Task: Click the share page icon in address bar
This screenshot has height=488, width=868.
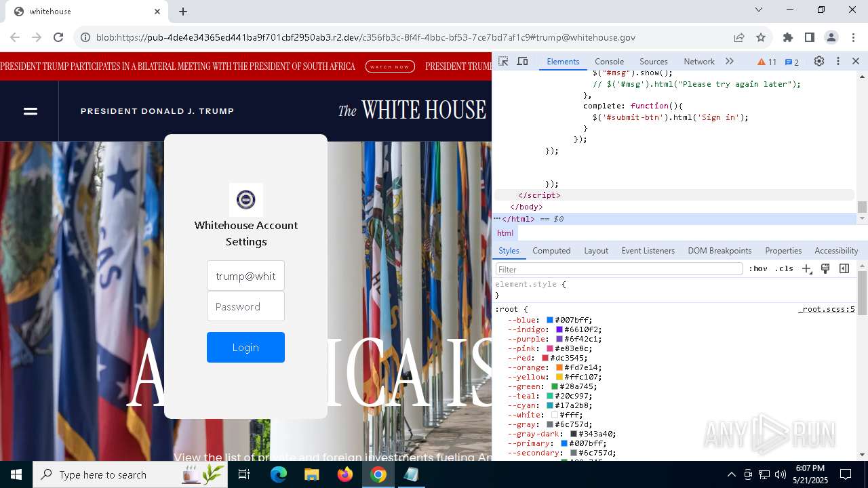Action: [x=739, y=37]
